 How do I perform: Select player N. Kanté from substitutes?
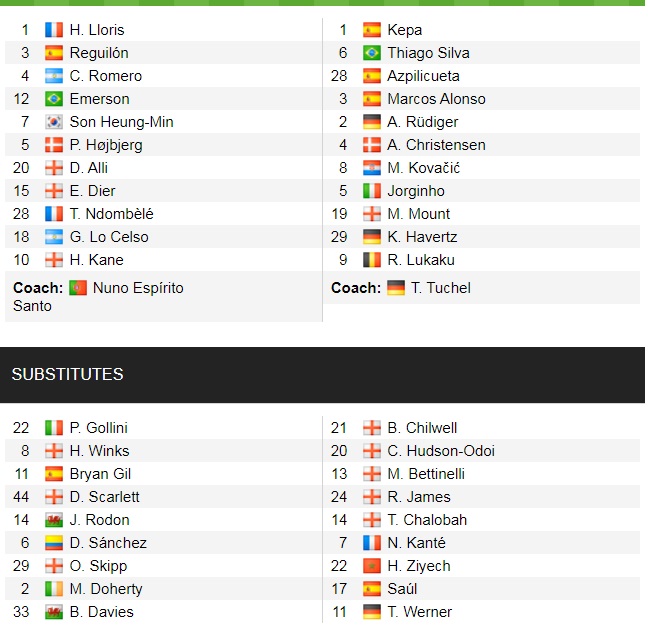tap(416, 543)
